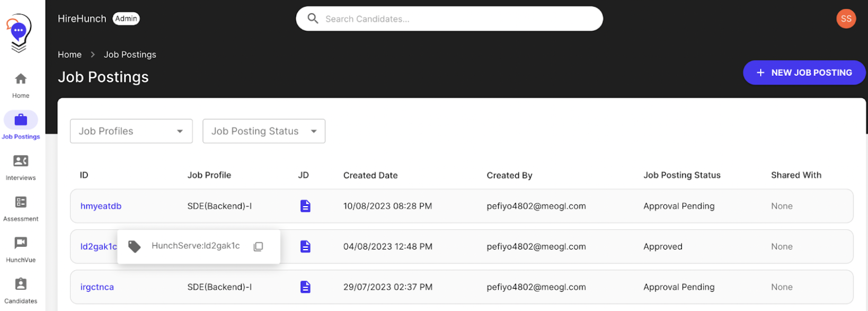
Task: Open Candidates from the sidebar
Action: click(21, 290)
